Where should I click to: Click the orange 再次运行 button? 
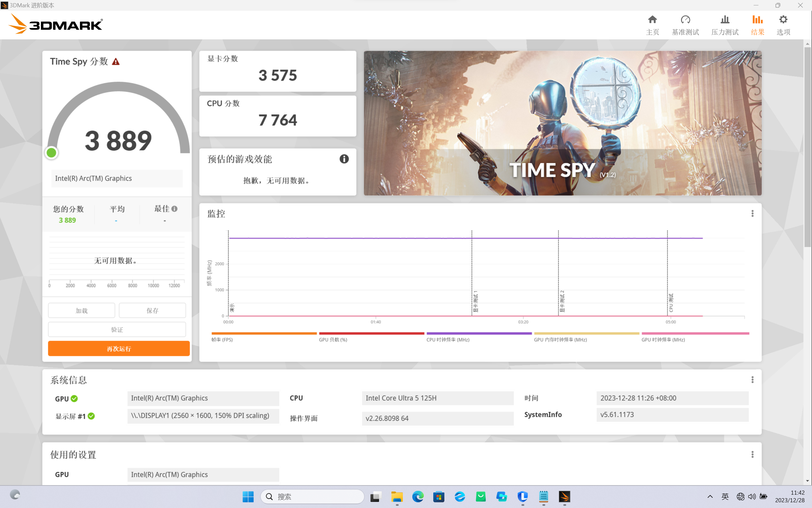coord(119,349)
